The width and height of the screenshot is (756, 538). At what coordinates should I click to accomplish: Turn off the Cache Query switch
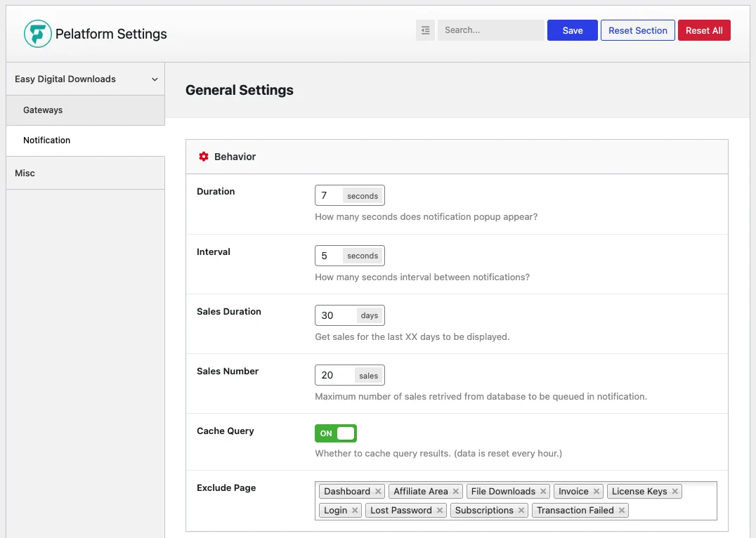(336, 433)
